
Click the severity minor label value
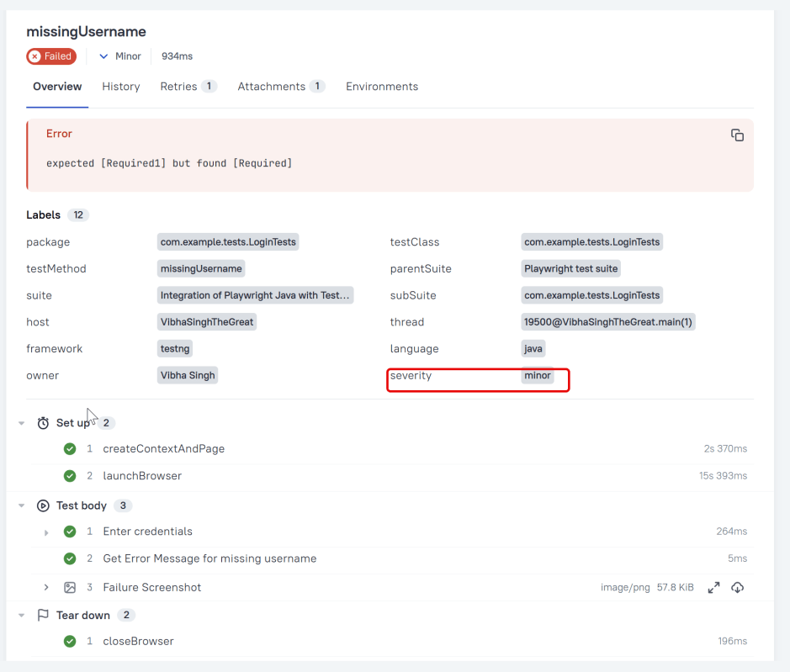click(538, 376)
